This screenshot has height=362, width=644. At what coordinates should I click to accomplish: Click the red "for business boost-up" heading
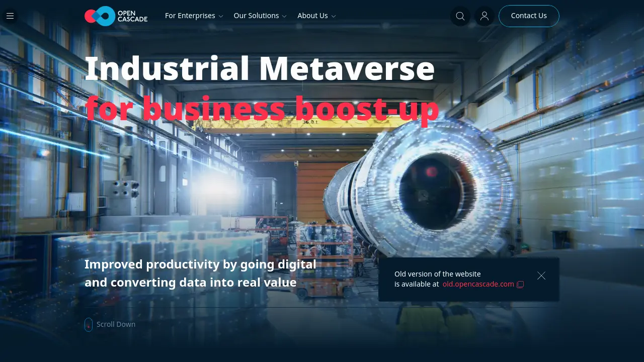click(x=262, y=109)
